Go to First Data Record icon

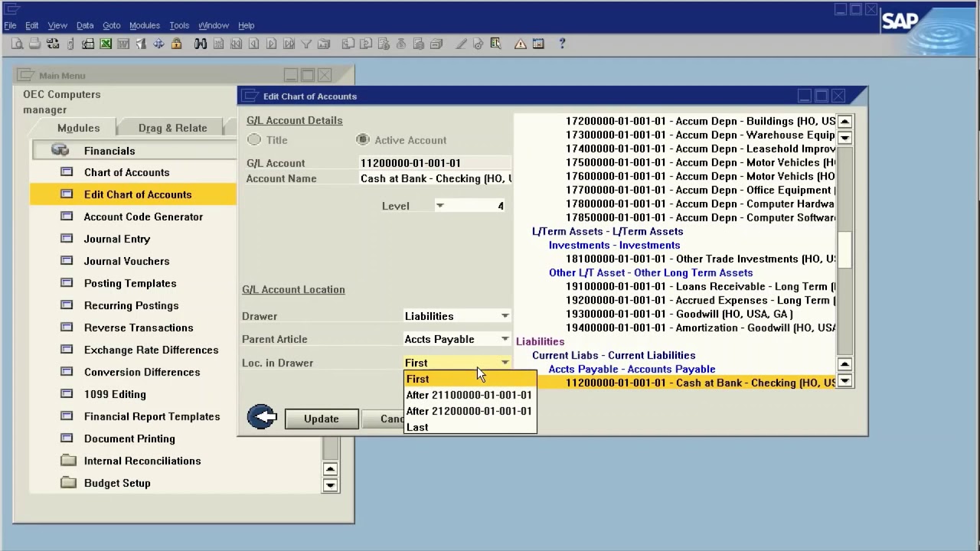[236, 44]
